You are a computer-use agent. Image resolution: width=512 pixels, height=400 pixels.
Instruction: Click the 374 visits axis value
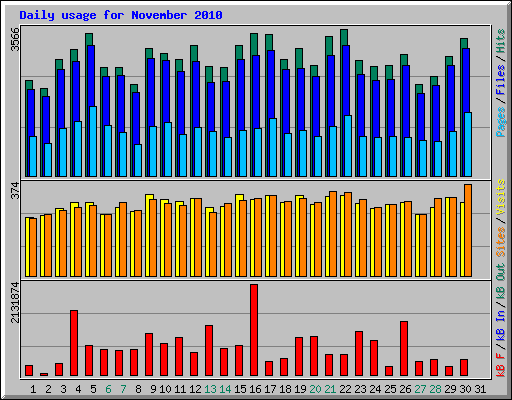click(x=15, y=190)
